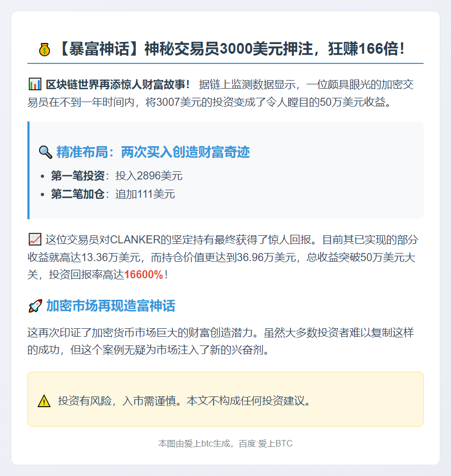Screen dimensions: 451x476
Task: Click the footer credit 本图由爱上btc生成
Action: (x=194, y=444)
